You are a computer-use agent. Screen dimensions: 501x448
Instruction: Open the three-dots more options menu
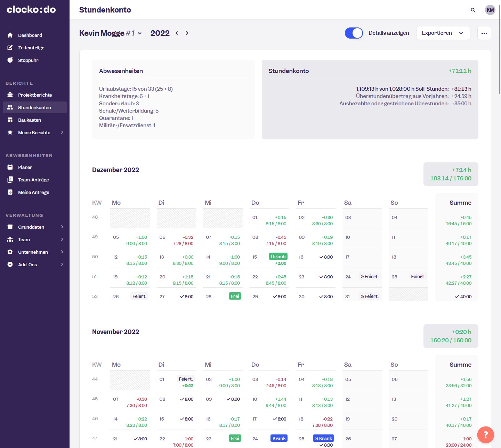(x=484, y=33)
